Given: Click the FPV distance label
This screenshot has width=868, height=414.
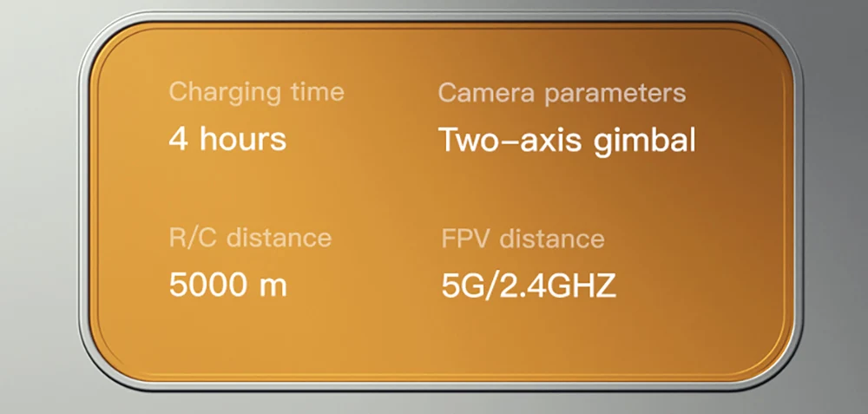Looking at the screenshot, I should click(523, 239).
